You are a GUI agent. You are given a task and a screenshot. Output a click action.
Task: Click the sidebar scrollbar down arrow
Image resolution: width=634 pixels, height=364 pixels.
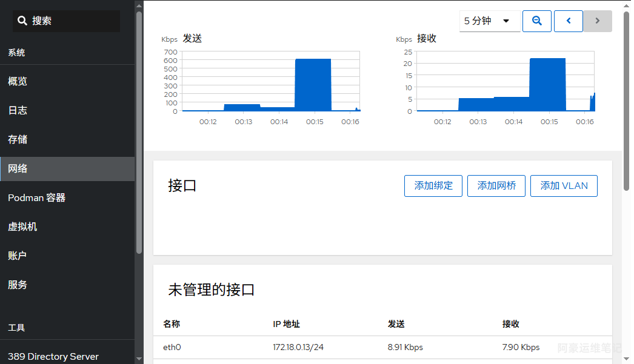(x=139, y=359)
